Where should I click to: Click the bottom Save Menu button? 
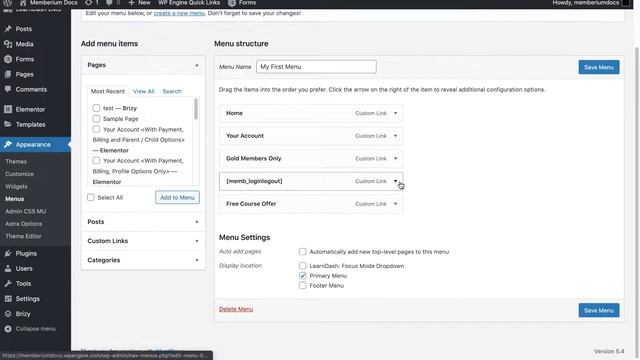pos(599,311)
